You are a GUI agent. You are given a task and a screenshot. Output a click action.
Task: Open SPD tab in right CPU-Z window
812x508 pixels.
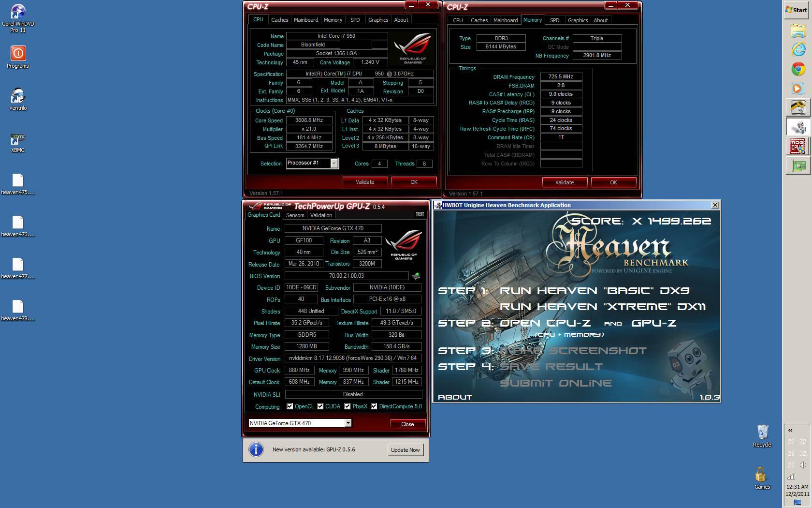pyautogui.click(x=555, y=20)
